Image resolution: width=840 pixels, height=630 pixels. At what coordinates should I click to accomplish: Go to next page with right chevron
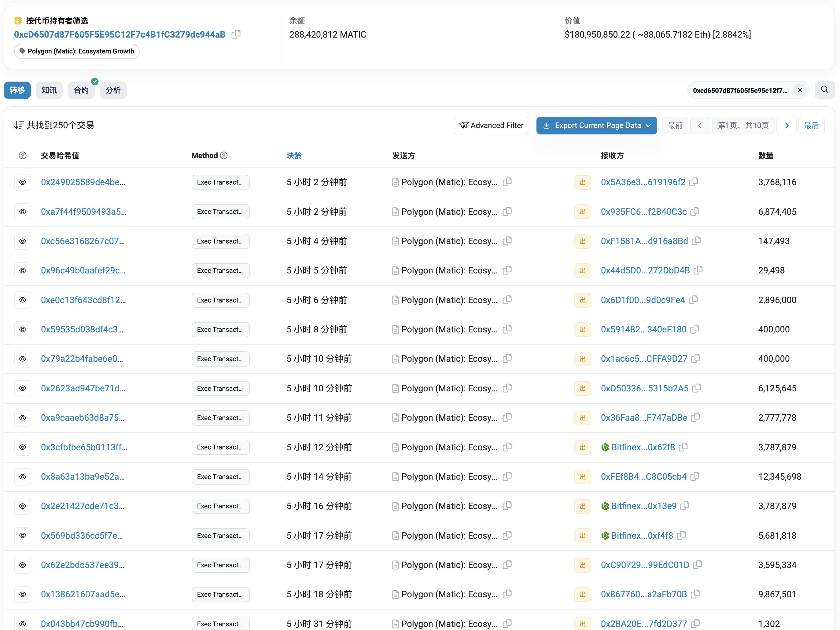pyautogui.click(x=787, y=126)
